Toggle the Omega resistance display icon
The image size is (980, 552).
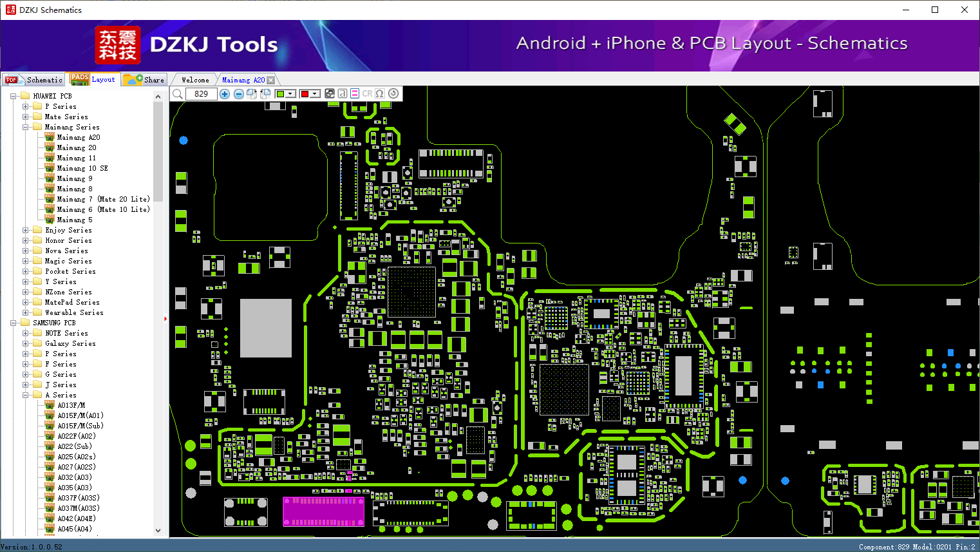(380, 93)
